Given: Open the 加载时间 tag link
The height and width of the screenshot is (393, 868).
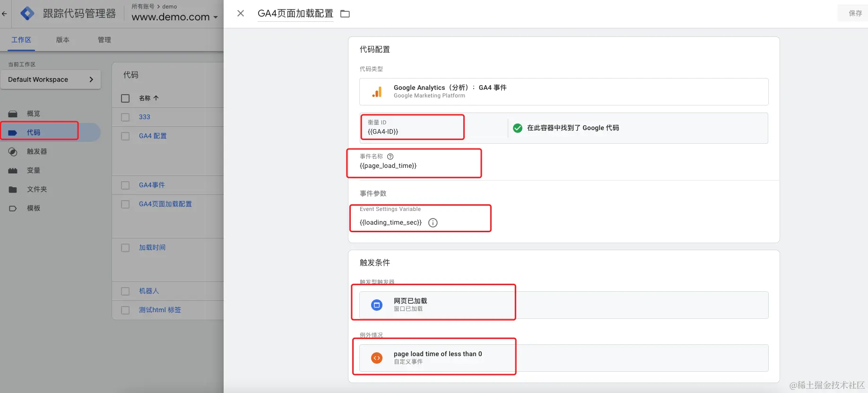Looking at the screenshot, I should [152, 247].
